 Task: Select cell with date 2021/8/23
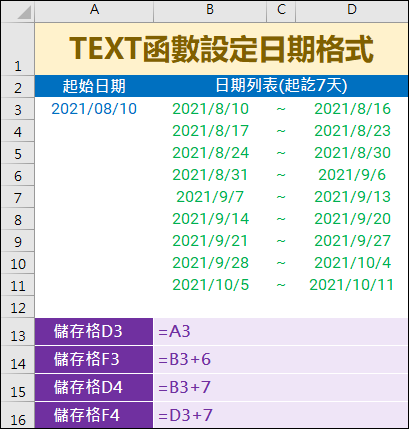click(x=352, y=131)
